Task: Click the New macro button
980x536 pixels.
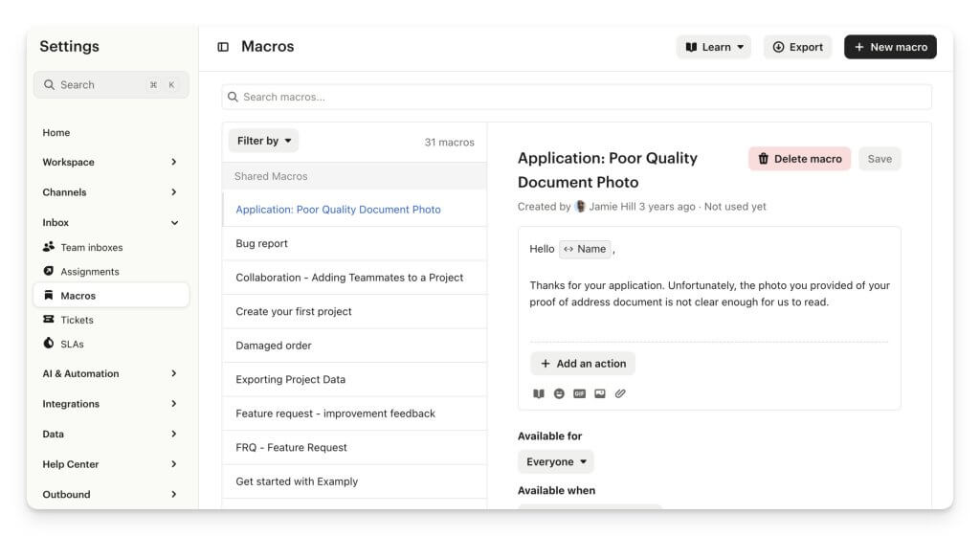Action: pyautogui.click(x=890, y=47)
